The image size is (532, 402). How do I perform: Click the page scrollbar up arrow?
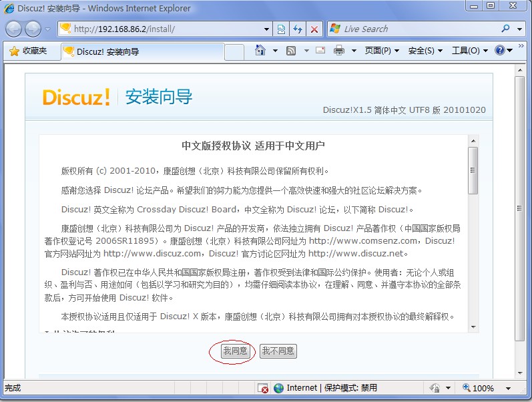click(x=519, y=70)
